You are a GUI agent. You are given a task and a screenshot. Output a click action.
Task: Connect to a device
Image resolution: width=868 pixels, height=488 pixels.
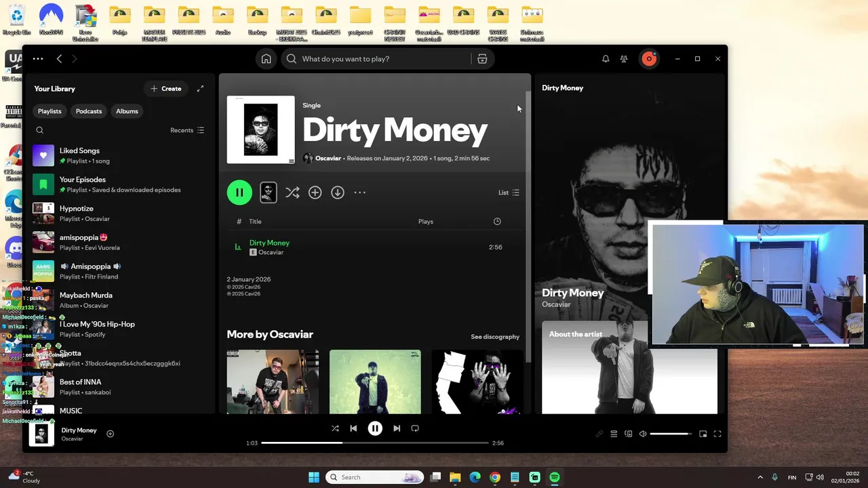(629, 434)
